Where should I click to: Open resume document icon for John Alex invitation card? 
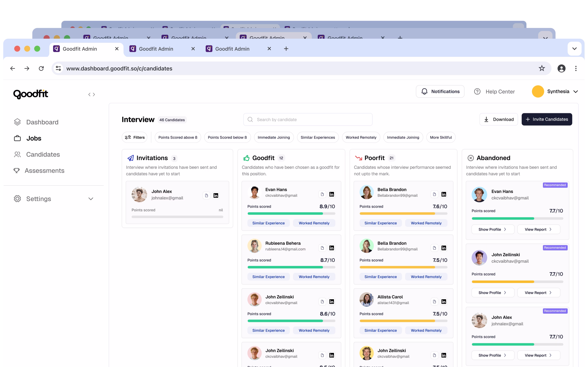click(206, 195)
